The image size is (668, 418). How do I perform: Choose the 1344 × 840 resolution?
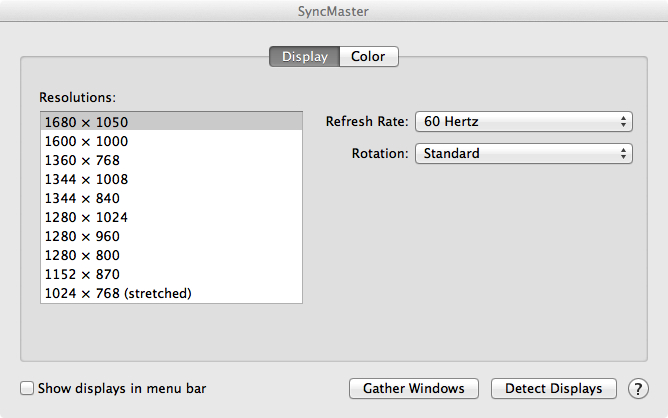tap(171, 198)
